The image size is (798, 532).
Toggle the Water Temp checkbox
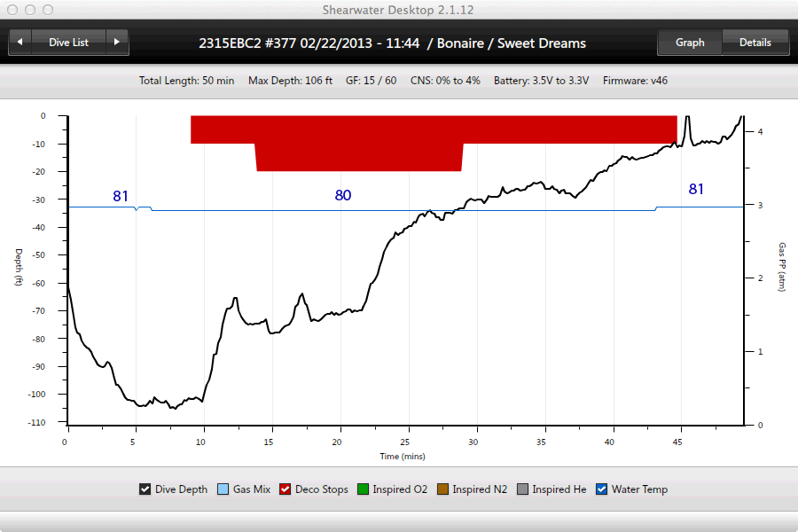click(602, 489)
